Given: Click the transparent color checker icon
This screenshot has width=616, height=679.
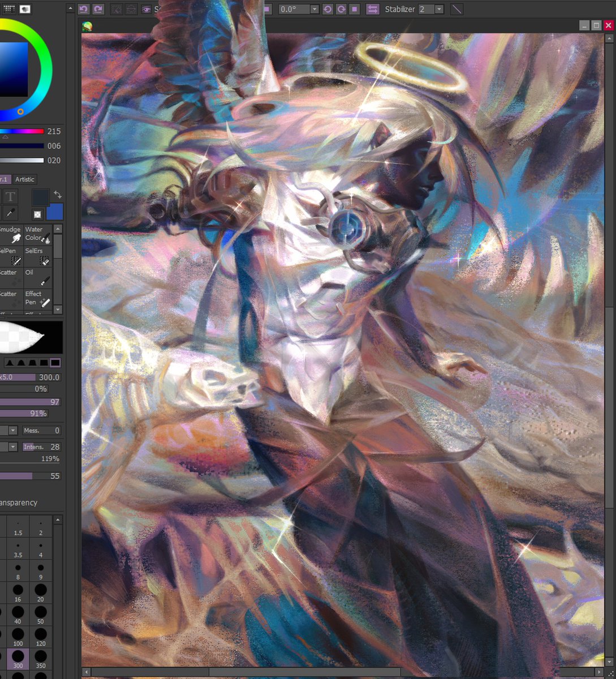Looking at the screenshot, I should tap(37, 214).
